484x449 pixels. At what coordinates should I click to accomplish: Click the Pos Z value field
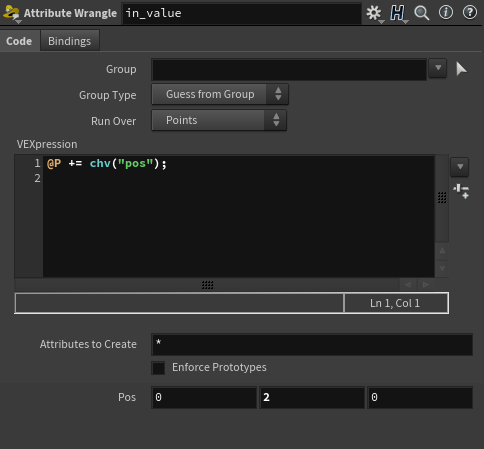tap(420, 397)
